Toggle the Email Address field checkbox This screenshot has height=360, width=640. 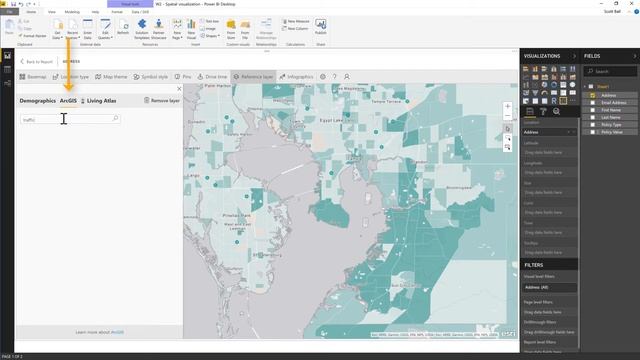click(x=593, y=103)
